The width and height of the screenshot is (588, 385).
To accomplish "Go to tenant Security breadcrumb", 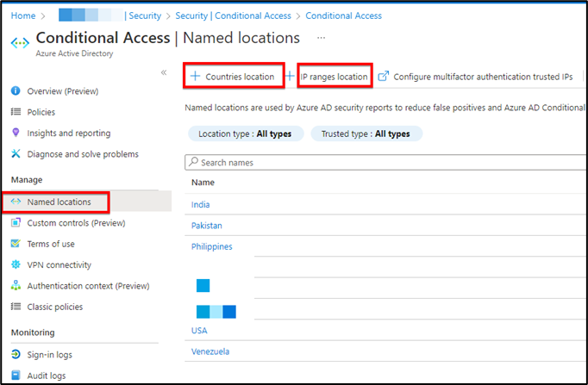I will [x=144, y=16].
